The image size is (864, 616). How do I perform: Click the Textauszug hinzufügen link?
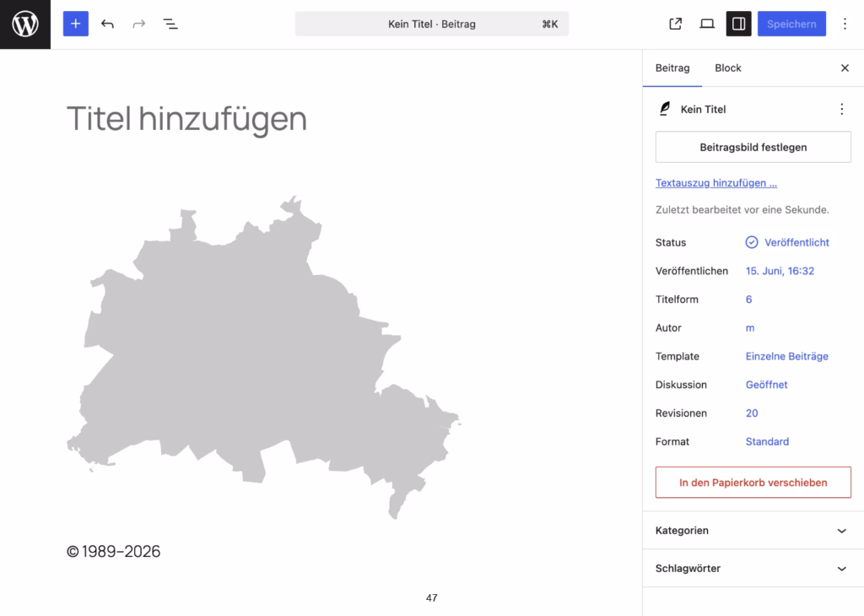point(715,183)
